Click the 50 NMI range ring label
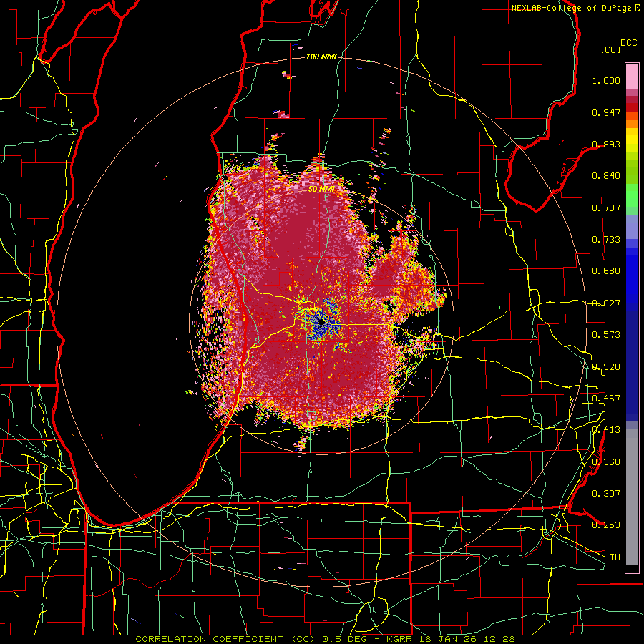 click(321, 190)
